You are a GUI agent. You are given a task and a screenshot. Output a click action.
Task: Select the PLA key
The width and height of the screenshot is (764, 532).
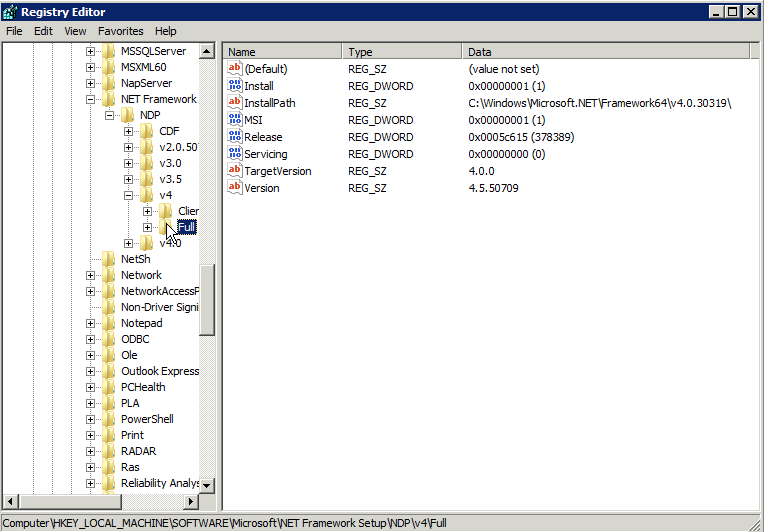coord(130,403)
